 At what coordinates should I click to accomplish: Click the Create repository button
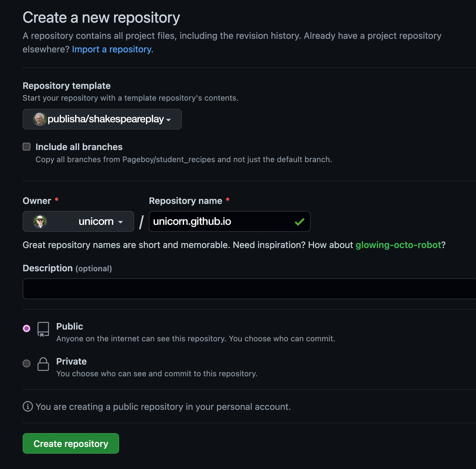click(x=71, y=443)
